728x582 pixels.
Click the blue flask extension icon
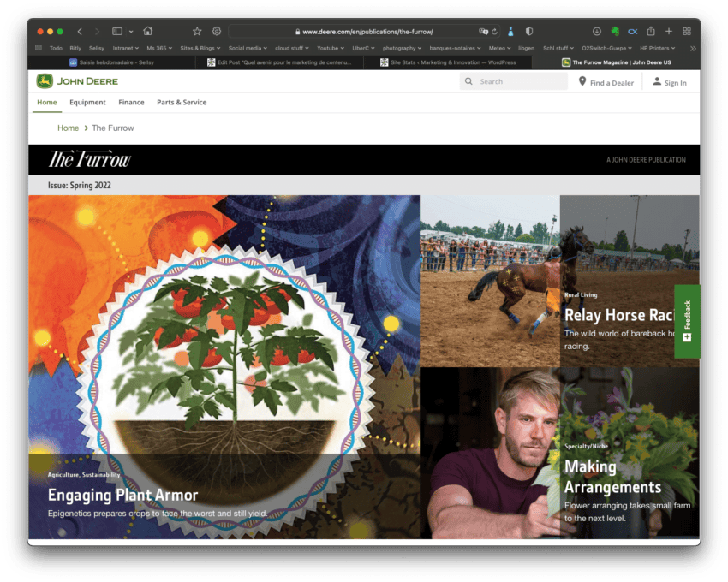click(510, 32)
